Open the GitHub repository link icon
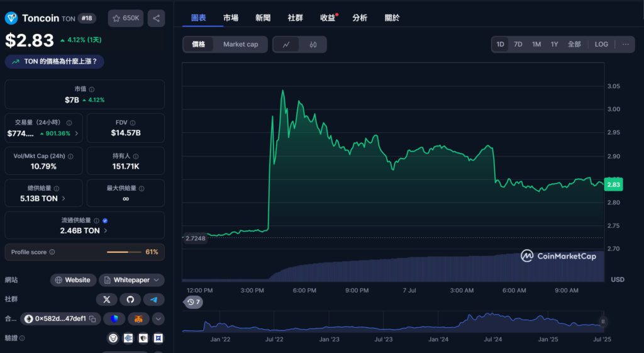Screen dimensions: 644x353 130,300
